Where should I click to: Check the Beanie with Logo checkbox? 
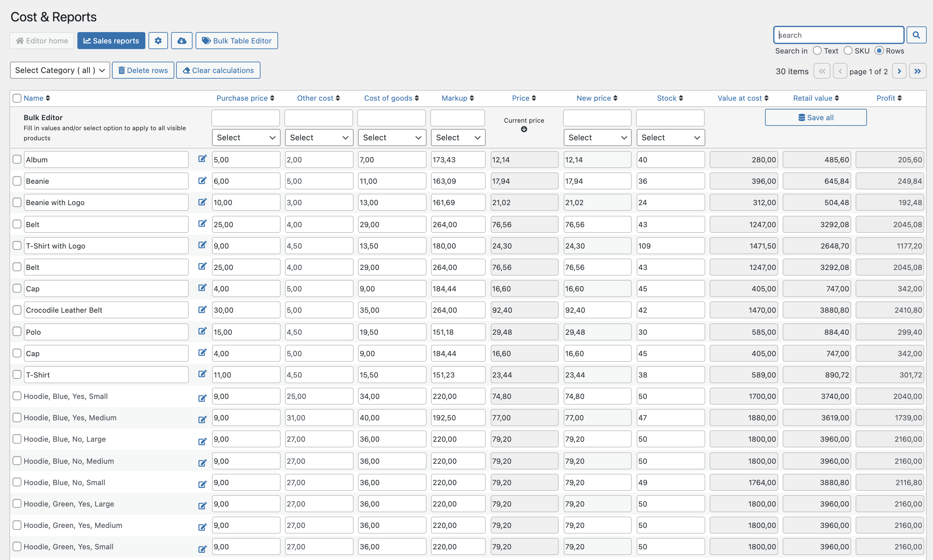(17, 202)
